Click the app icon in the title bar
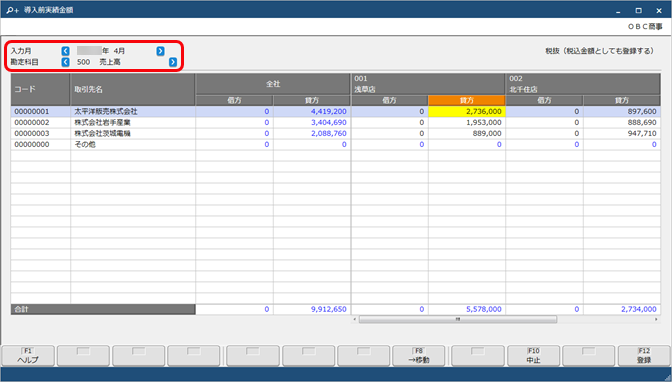The width and height of the screenshot is (672, 382). coord(12,10)
